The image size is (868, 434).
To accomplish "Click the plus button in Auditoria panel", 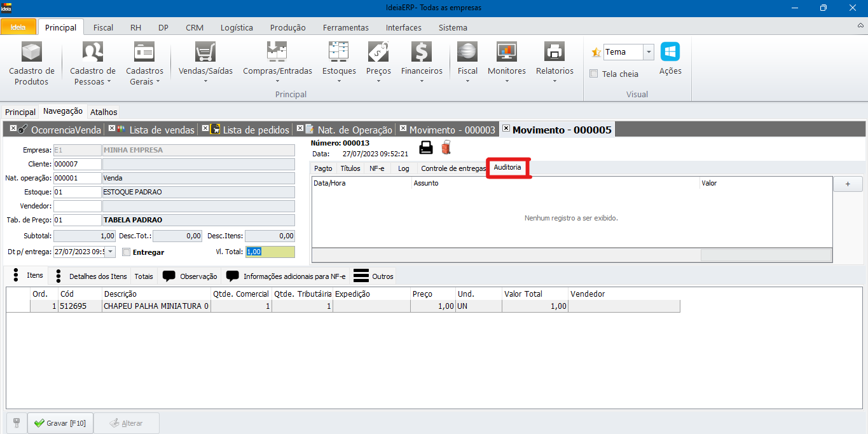I will [x=848, y=184].
